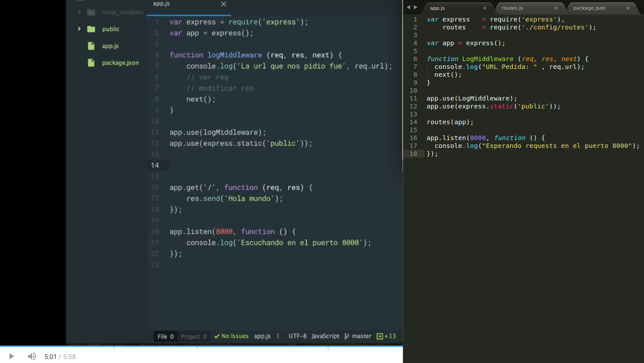The width and height of the screenshot is (644, 363).
Task: Open the app.js file icon in sidebar
Action: [x=91, y=46]
